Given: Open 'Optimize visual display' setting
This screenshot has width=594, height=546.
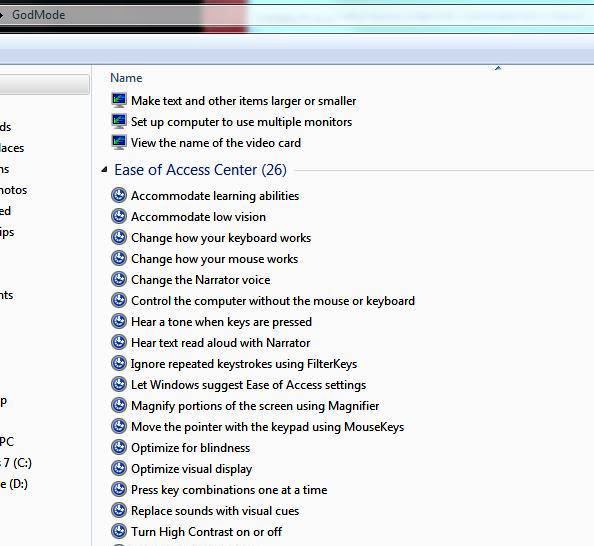Looking at the screenshot, I should coord(191,469).
